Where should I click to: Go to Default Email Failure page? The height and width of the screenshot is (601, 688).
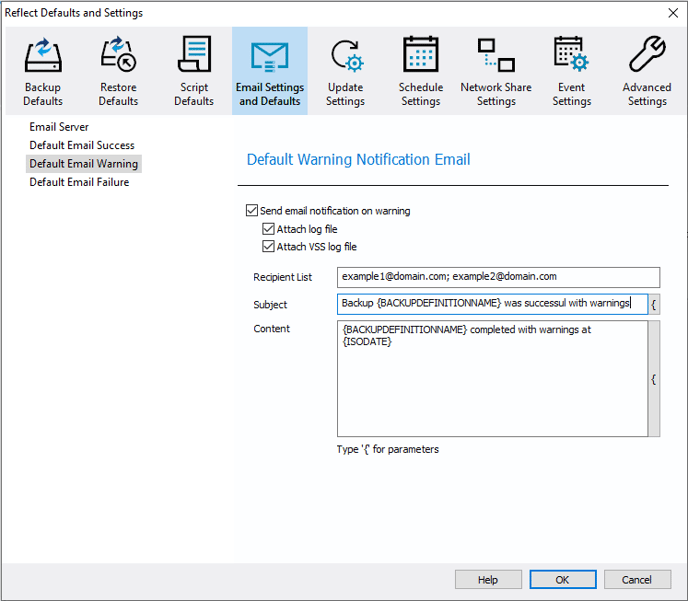click(x=79, y=182)
